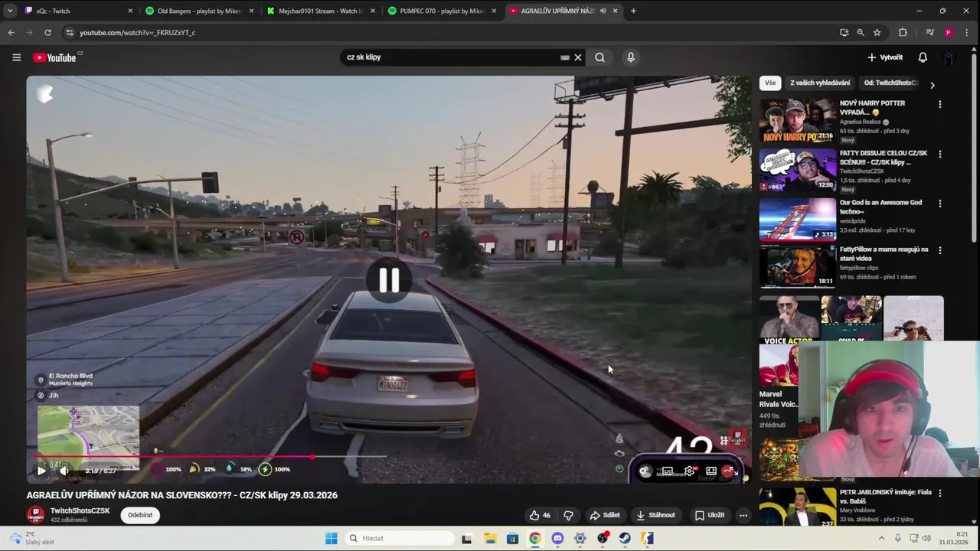The height and width of the screenshot is (551, 980).
Task: Click the address bar URL field
Action: pyautogui.click(x=452, y=33)
